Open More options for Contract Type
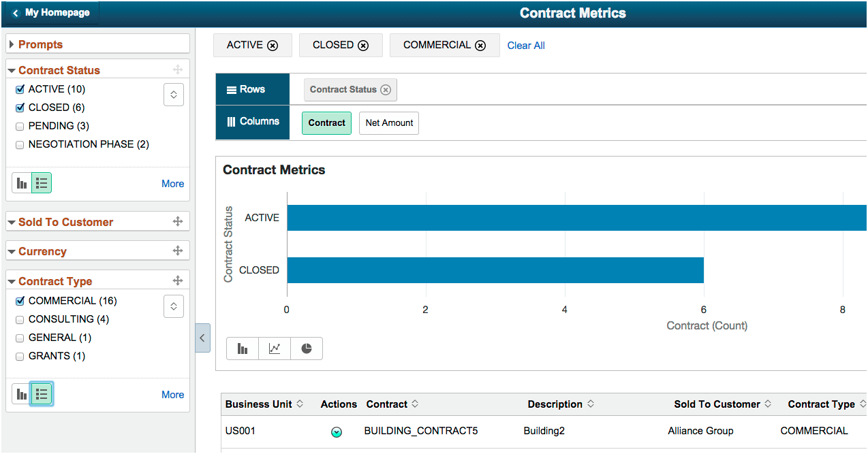 172,394
